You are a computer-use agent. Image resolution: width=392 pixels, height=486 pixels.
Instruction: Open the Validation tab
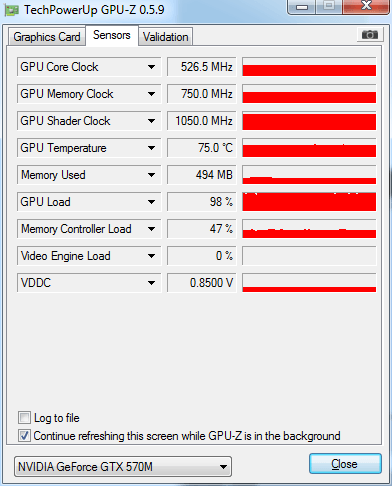pyautogui.click(x=166, y=37)
